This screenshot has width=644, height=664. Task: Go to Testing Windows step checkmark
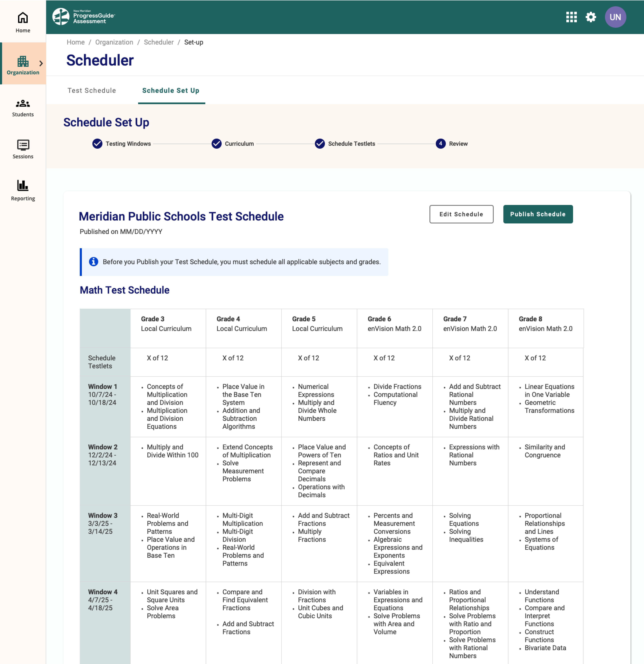97,144
